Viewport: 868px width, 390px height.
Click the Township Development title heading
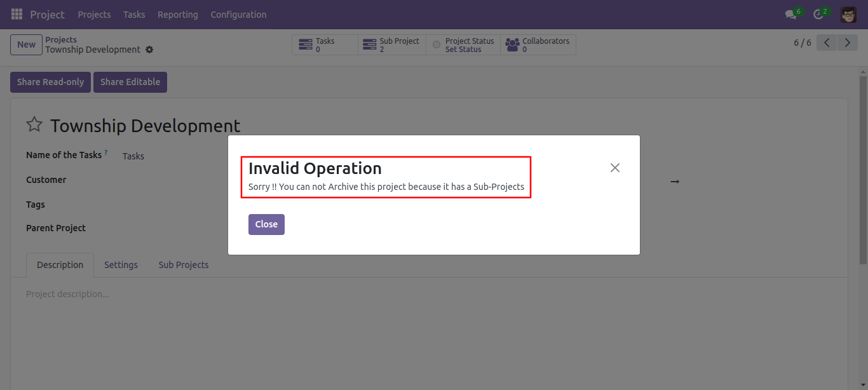click(146, 126)
